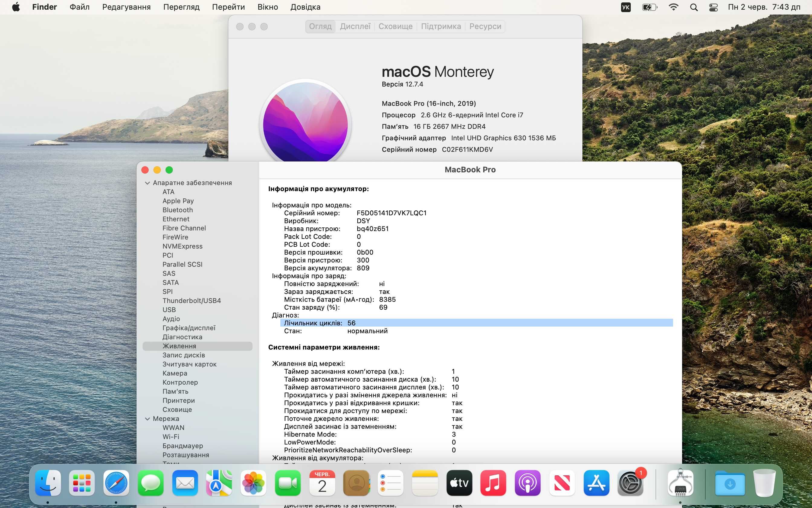The height and width of the screenshot is (508, 812).
Task: Open Messages app in the Dock
Action: [151, 483]
